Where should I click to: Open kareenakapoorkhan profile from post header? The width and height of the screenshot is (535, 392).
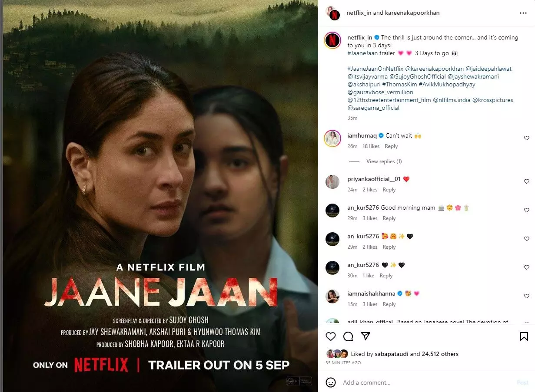pos(412,13)
